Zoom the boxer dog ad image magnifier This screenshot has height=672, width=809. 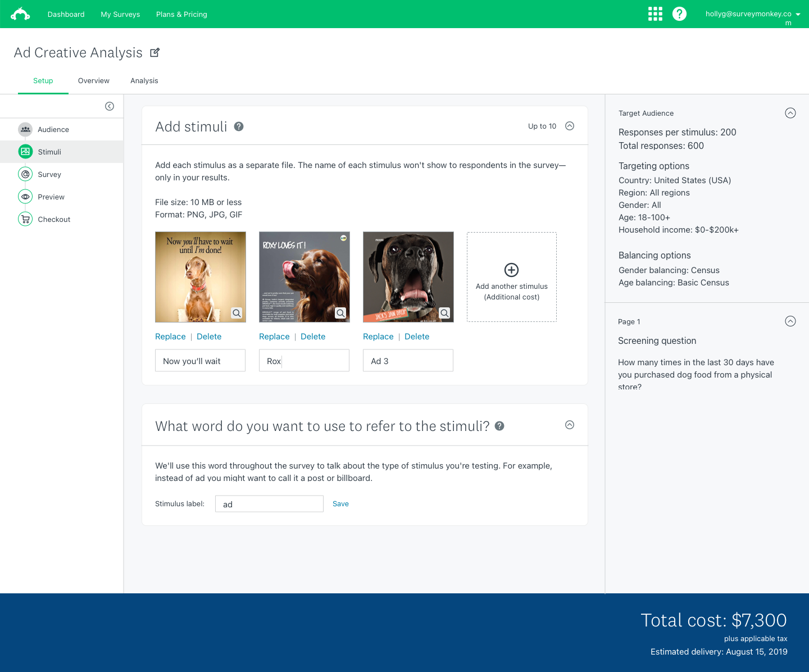tap(444, 313)
